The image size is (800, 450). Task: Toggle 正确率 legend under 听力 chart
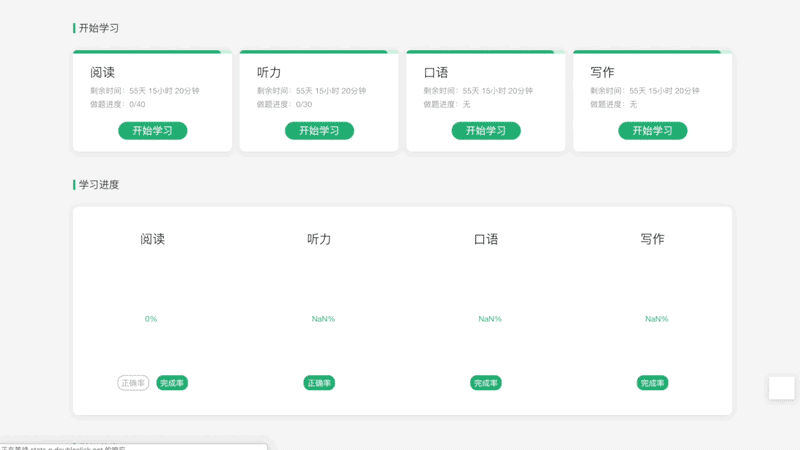[x=319, y=383]
